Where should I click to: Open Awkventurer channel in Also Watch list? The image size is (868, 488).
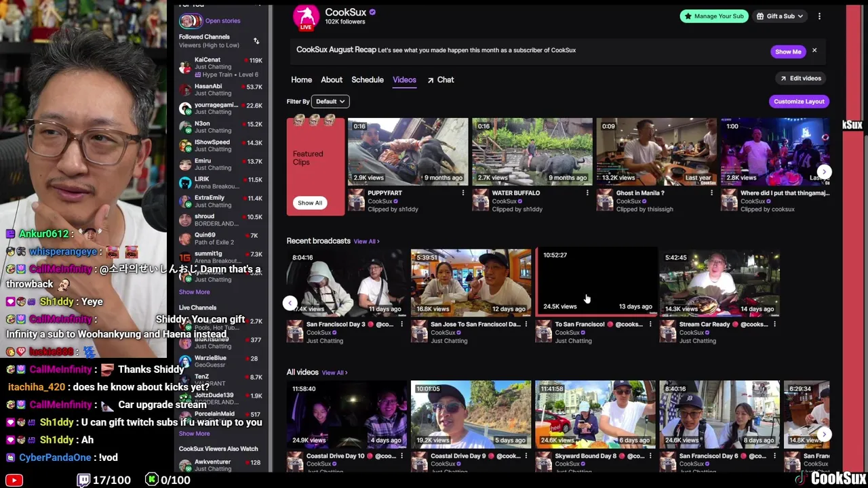(x=220, y=466)
